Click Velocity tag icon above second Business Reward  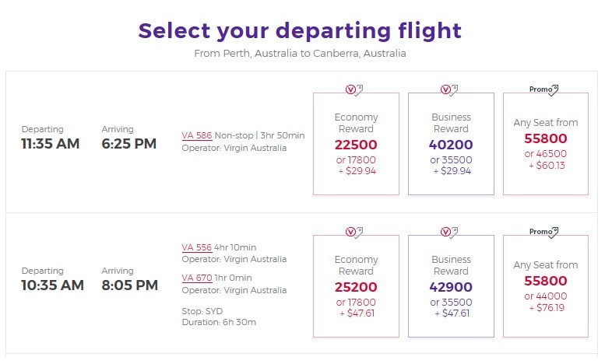click(449, 233)
